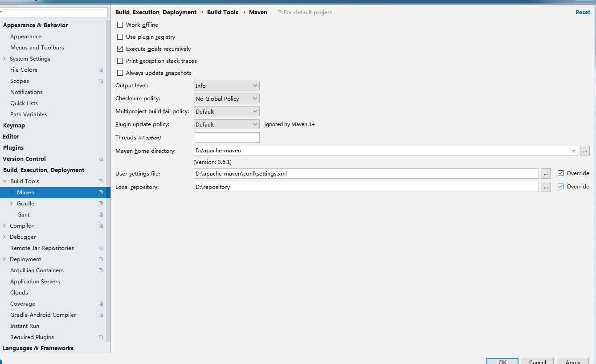Enable the Work offline checkbox
Viewport: 596px width, 364px height.
tap(120, 25)
